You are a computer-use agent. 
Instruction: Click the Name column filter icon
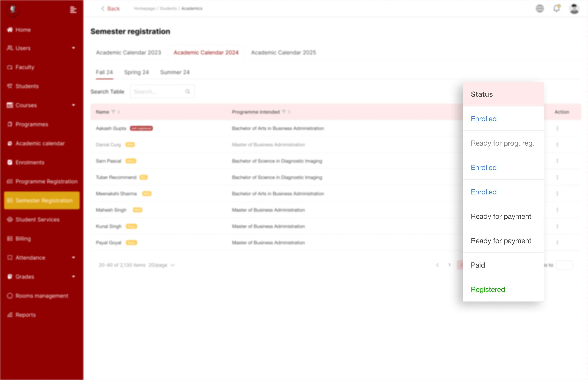click(x=113, y=112)
